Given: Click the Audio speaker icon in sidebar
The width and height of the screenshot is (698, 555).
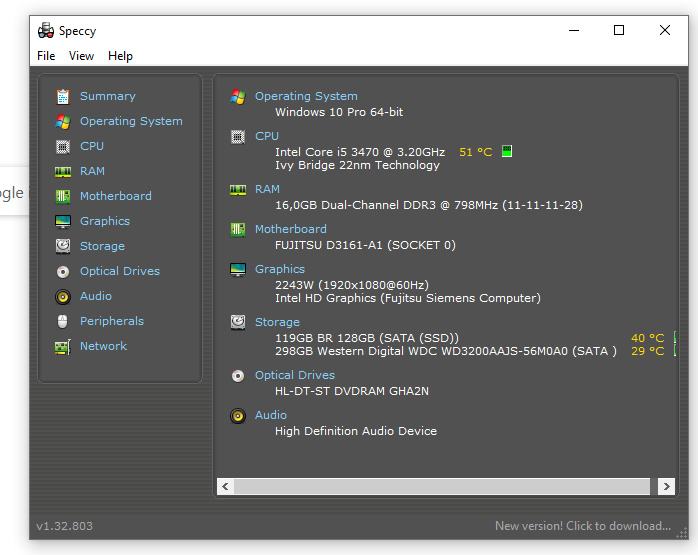Looking at the screenshot, I should click(63, 296).
